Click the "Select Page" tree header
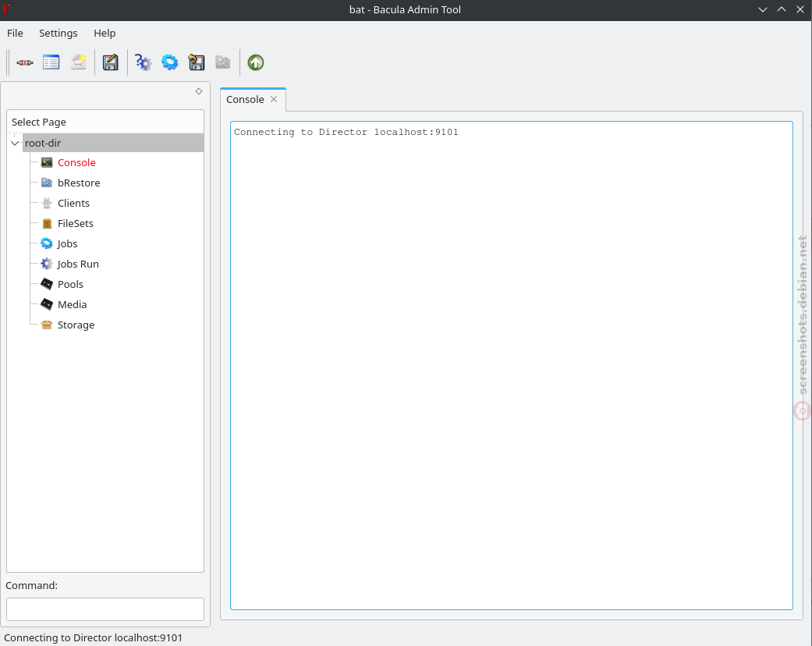The image size is (812, 646). pyautogui.click(x=105, y=122)
